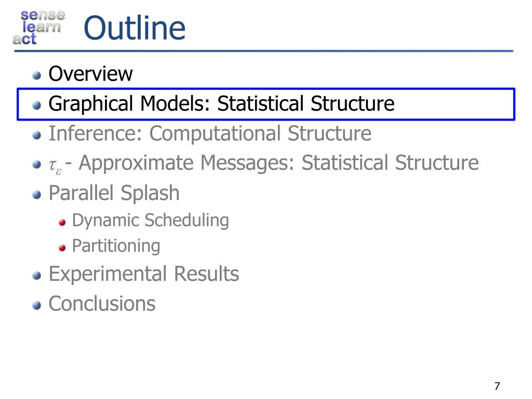This screenshot has width=532, height=399.
Task: Click the bullet next to Graphical Models
Action: [37, 105]
